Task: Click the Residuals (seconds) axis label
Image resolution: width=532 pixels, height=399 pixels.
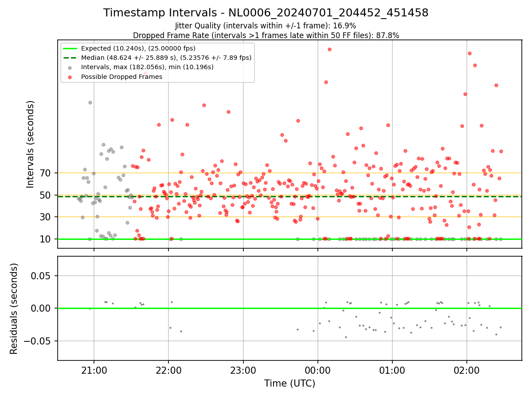Action: point(14,309)
